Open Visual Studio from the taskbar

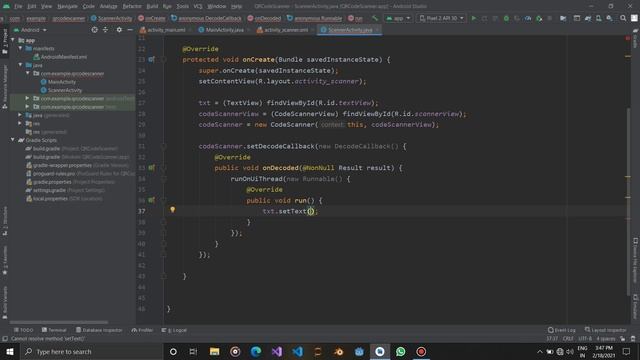[x=277, y=351]
